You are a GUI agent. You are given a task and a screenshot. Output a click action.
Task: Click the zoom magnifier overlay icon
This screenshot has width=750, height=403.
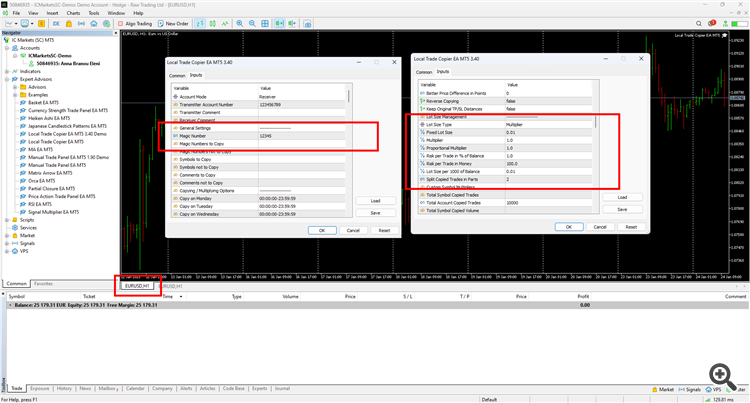click(722, 377)
